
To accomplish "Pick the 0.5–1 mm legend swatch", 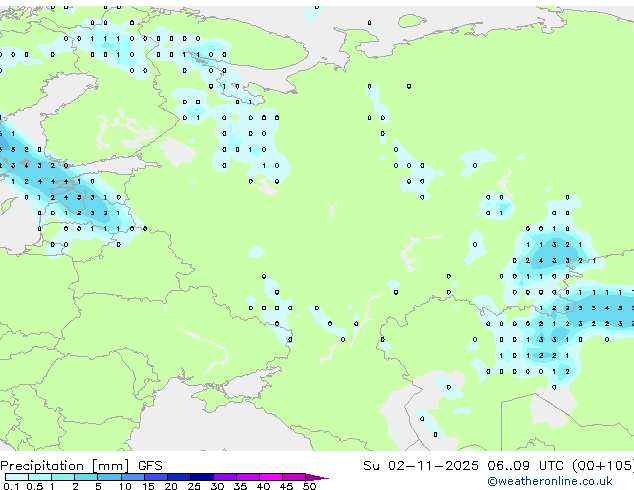I will coord(40,477).
